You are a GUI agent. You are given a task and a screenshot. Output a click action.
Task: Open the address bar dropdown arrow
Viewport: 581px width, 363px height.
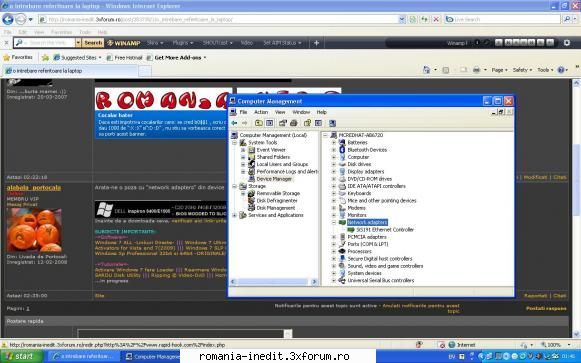click(402, 19)
